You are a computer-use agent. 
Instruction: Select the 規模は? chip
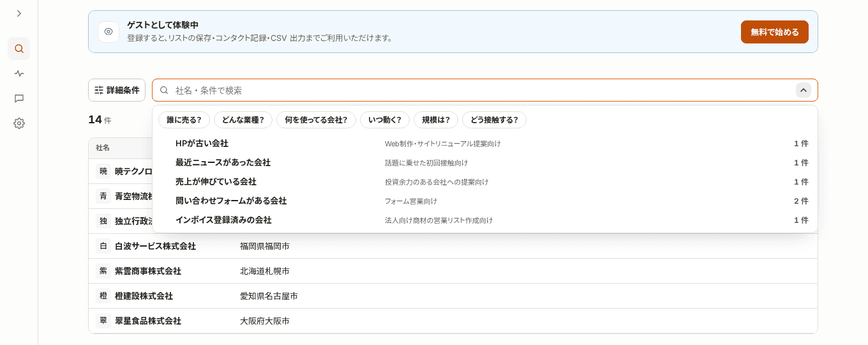436,119
